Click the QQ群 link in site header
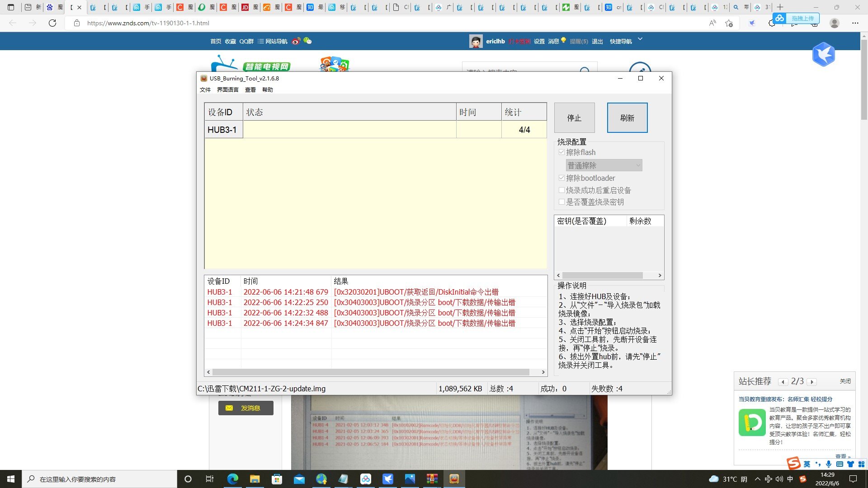The width and height of the screenshot is (868, 488). 246,41
